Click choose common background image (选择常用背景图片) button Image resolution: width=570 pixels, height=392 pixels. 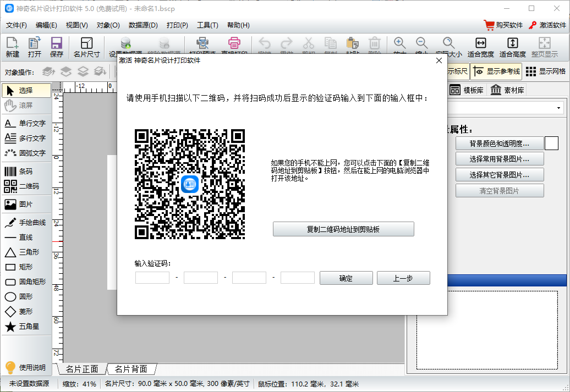[x=500, y=159]
